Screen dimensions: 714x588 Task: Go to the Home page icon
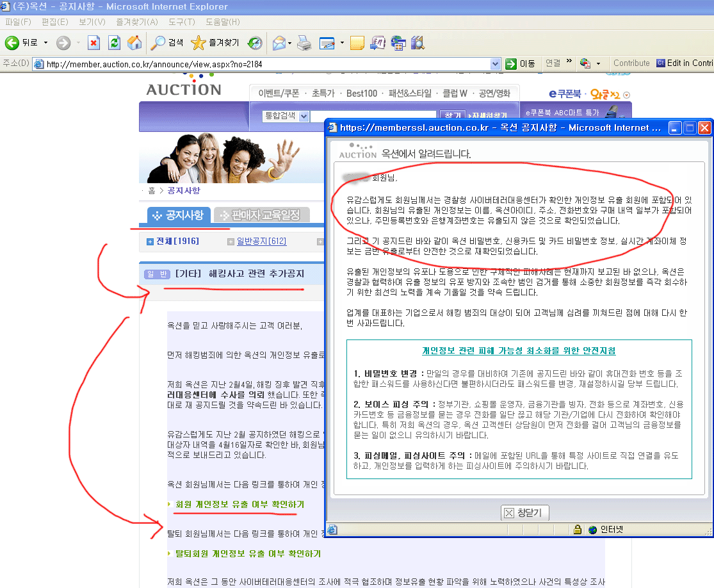(x=134, y=43)
